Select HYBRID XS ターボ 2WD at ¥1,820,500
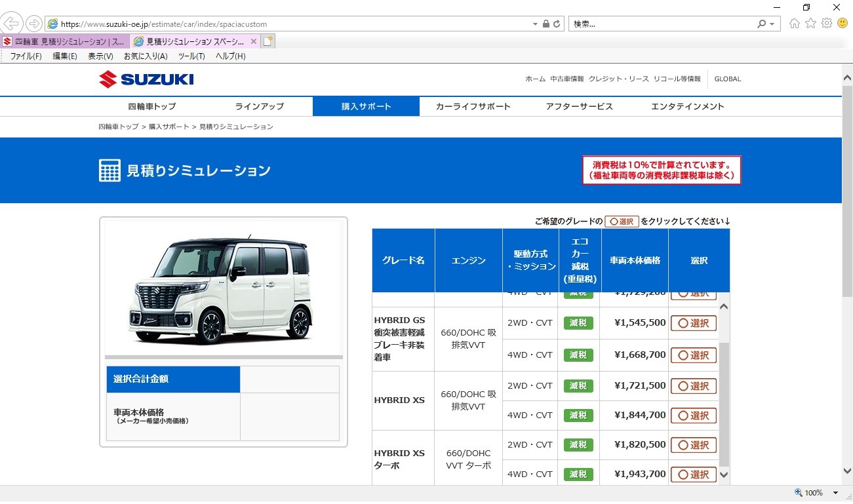 [x=693, y=445]
